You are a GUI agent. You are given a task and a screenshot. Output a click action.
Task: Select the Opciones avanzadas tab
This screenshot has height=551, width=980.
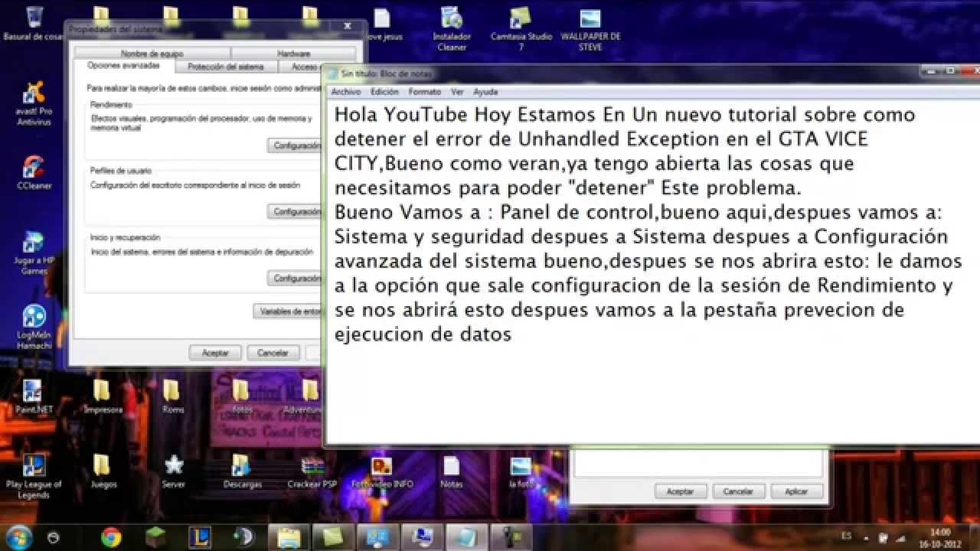click(x=124, y=66)
